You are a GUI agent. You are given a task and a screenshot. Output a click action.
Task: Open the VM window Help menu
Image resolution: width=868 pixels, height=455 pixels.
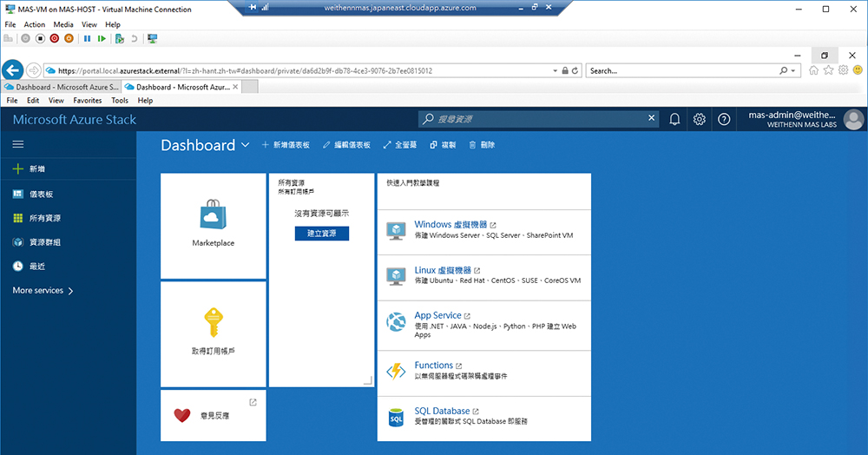[112, 24]
